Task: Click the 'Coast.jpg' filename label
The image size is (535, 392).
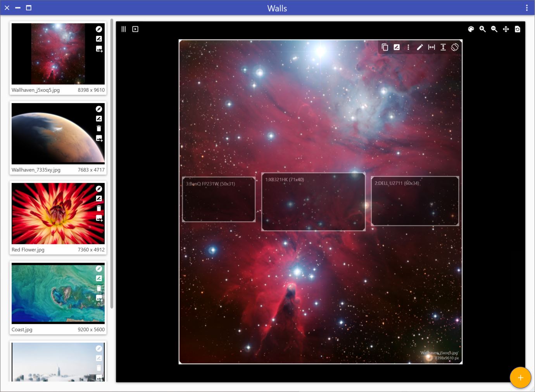Action: point(22,330)
